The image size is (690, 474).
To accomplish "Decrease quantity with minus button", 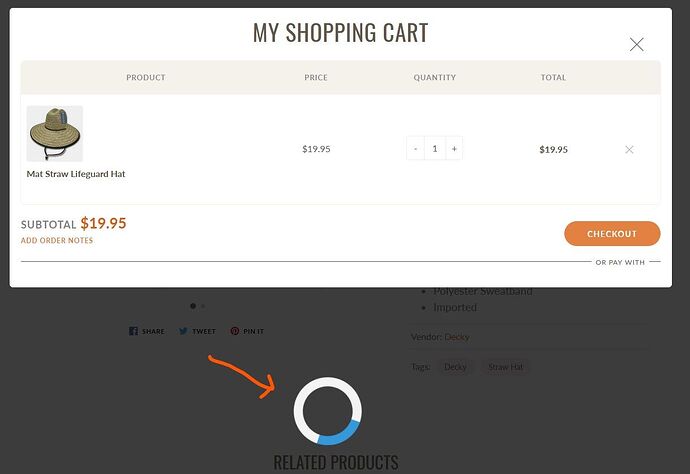I will click(x=415, y=149).
